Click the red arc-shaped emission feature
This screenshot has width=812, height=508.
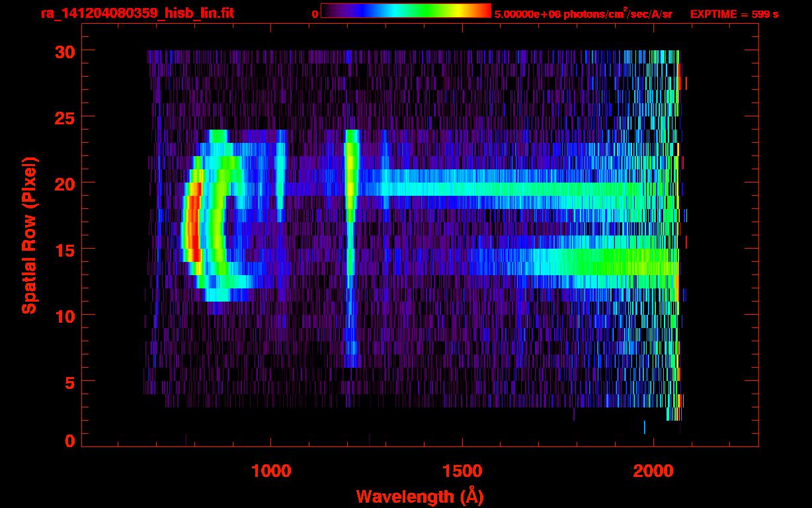point(192,222)
